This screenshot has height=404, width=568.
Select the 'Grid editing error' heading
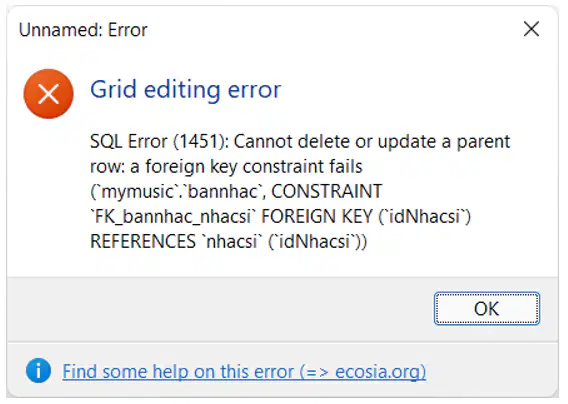(x=185, y=89)
